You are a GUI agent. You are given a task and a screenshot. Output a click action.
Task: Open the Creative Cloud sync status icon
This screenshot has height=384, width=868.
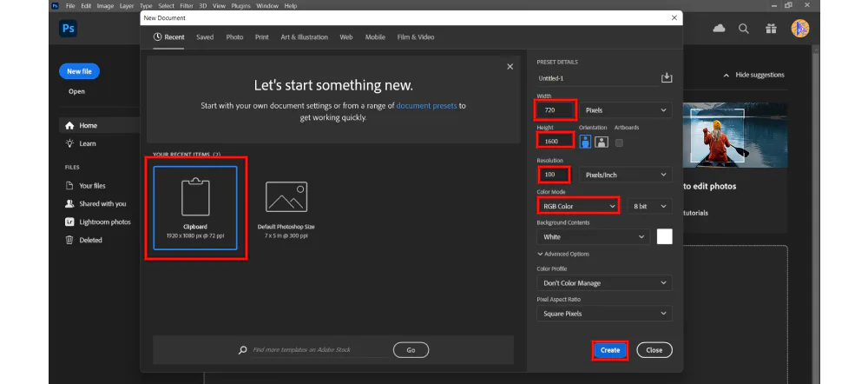(x=719, y=29)
